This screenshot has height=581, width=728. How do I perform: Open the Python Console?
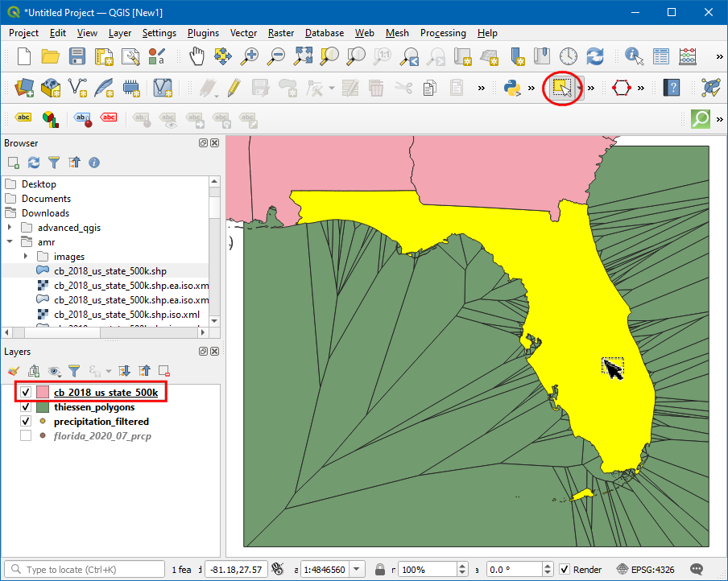point(511,87)
